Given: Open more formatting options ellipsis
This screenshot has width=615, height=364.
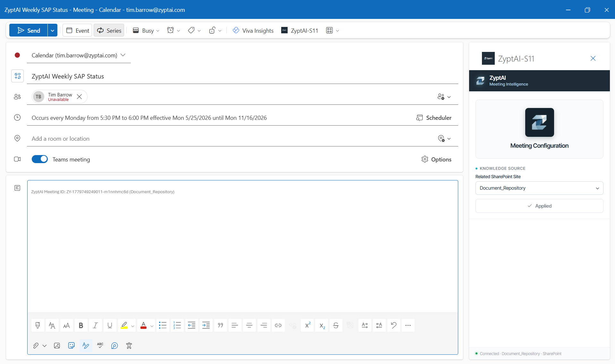Looking at the screenshot, I should pos(408,326).
